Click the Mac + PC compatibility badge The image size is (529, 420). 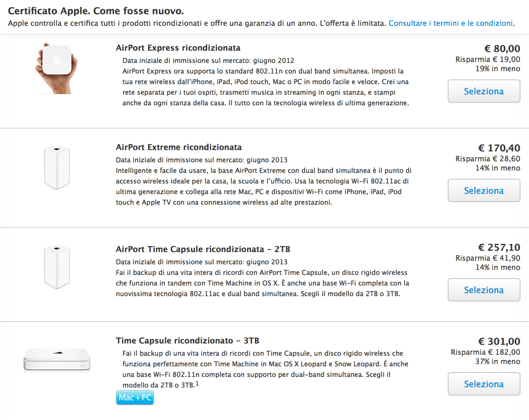click(x=135, y=397)
